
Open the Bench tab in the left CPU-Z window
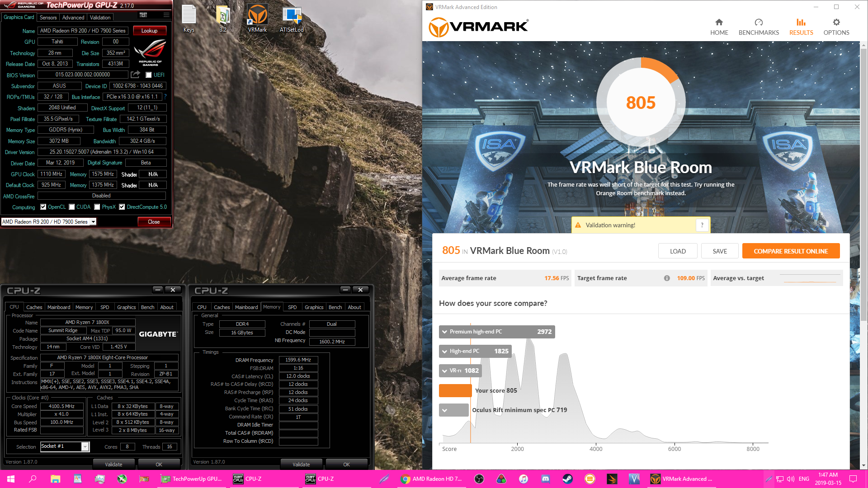(x=148, y=307)
